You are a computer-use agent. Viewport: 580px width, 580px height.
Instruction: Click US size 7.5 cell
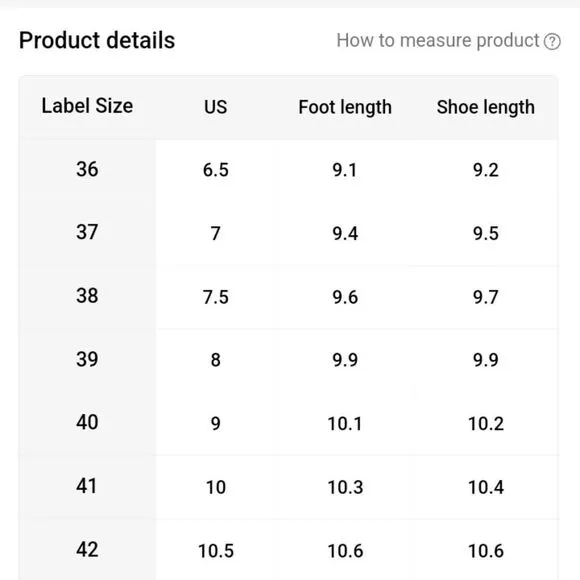click(x=216, y=297)
